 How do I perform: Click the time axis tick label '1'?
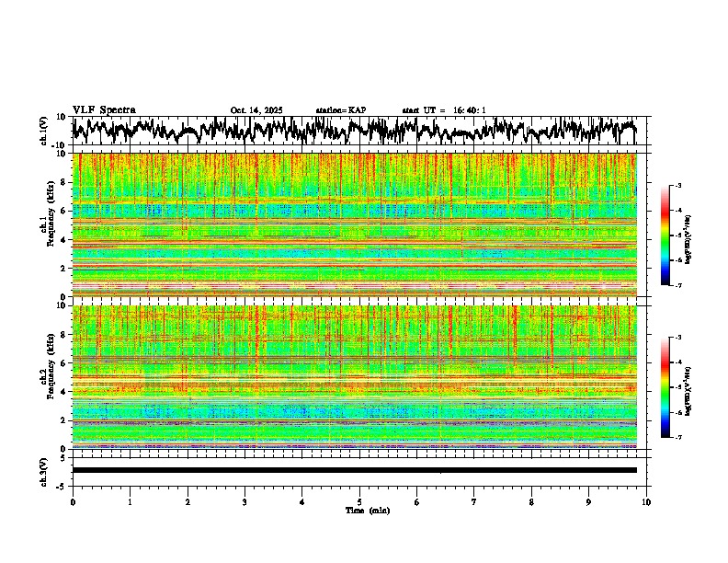(x=130, y=502)
